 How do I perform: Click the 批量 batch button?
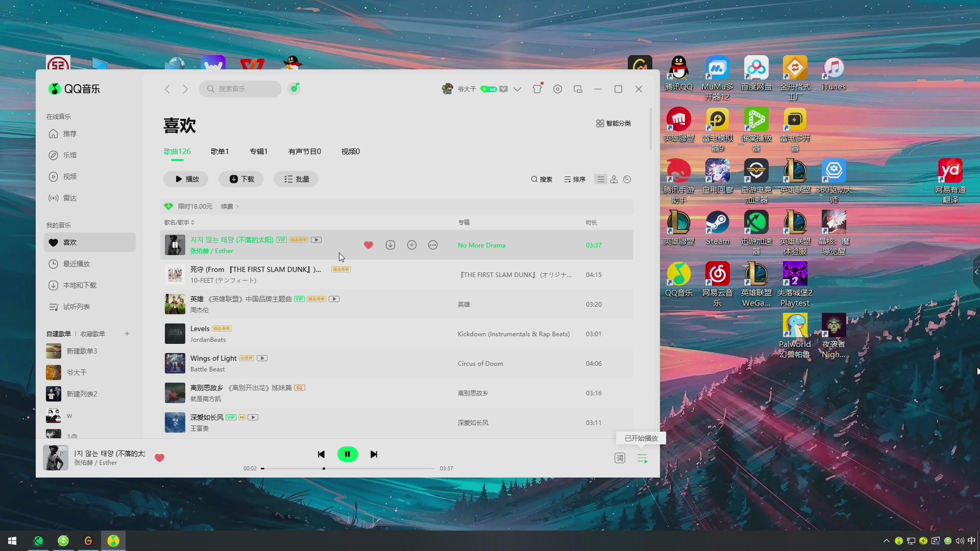coord(296,179)
